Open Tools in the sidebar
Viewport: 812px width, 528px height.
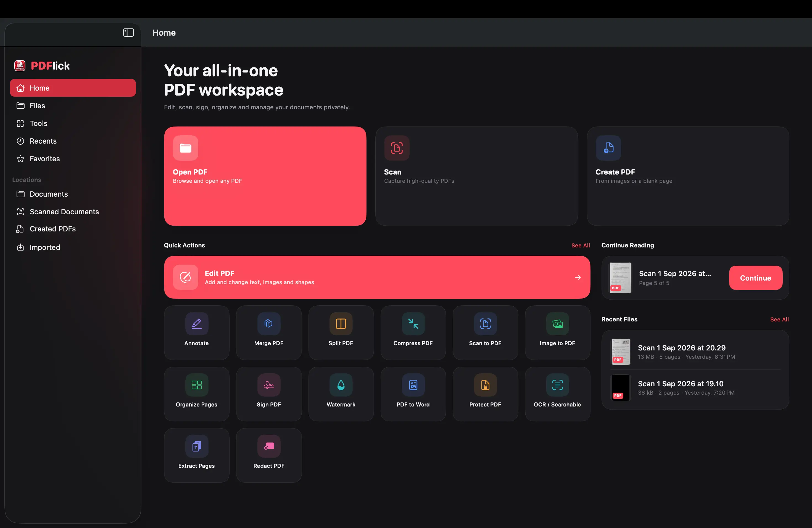coord(73,123)
